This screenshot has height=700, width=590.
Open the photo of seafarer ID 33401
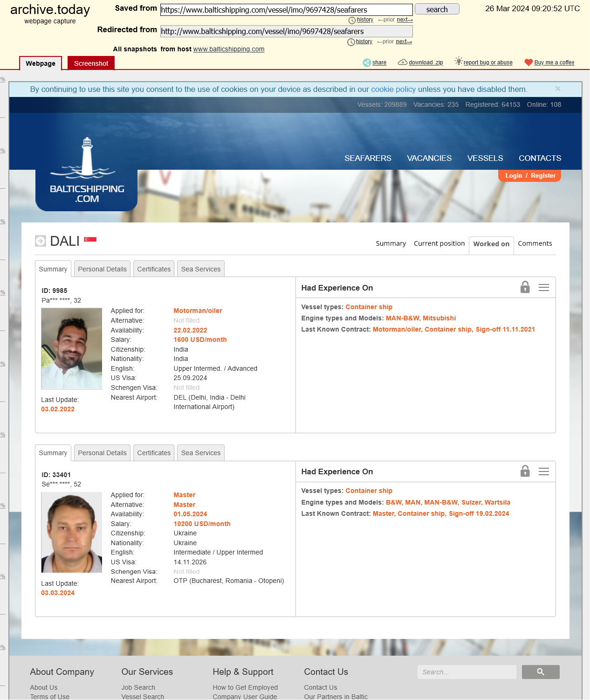pyautogui.click(x=72, y=532)
